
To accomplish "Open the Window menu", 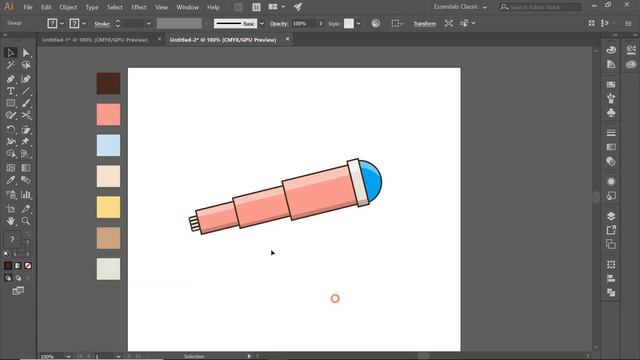I will pyautogui.click(x=187, y=7).
